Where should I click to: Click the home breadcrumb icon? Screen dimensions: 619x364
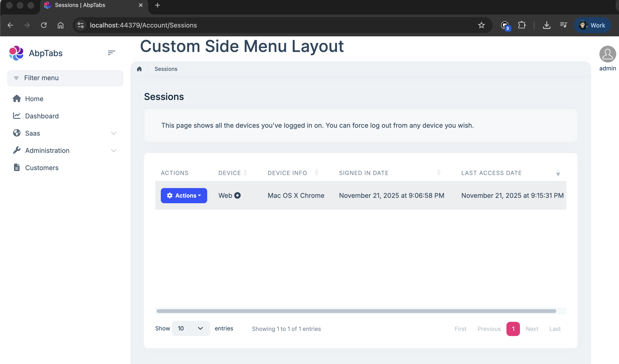tap(139, 69)
